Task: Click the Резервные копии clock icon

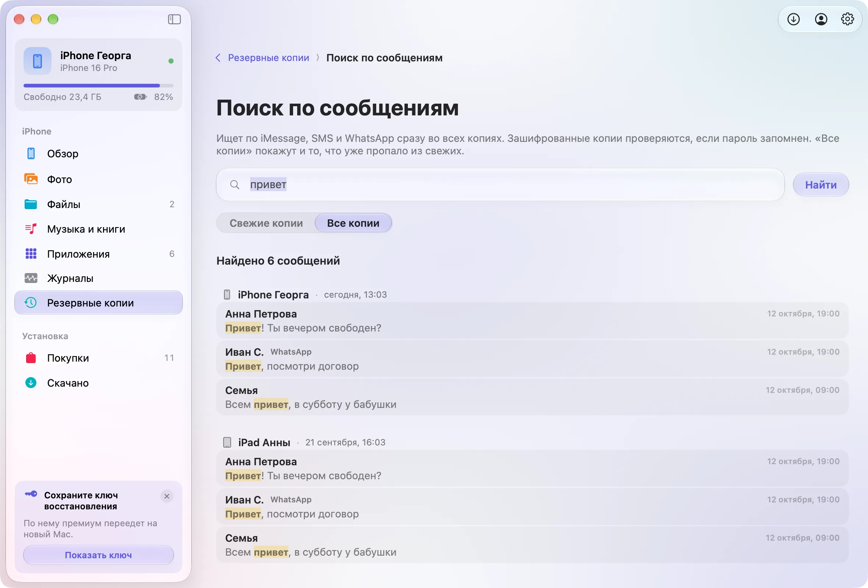Action: coord(31,302)
